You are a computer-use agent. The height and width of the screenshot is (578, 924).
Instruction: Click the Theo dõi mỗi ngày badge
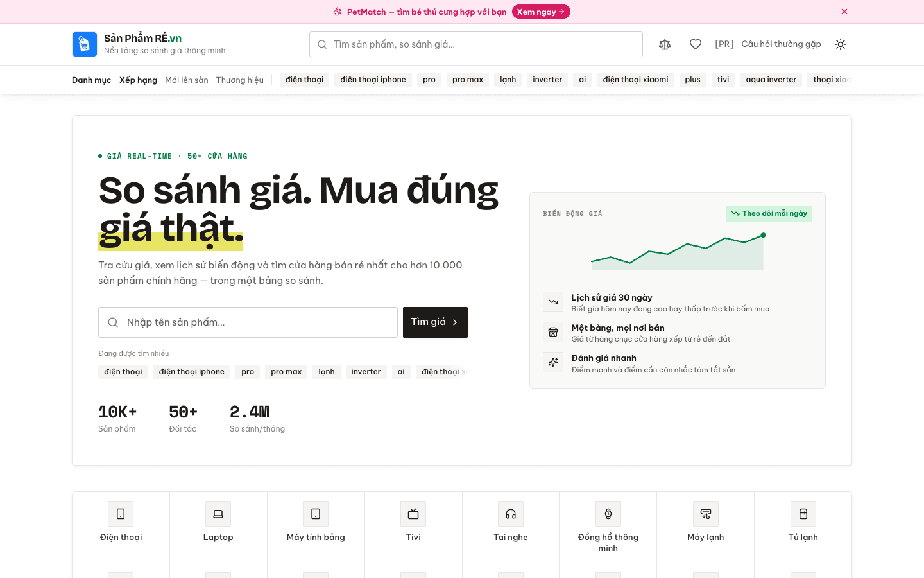point(769,213)
